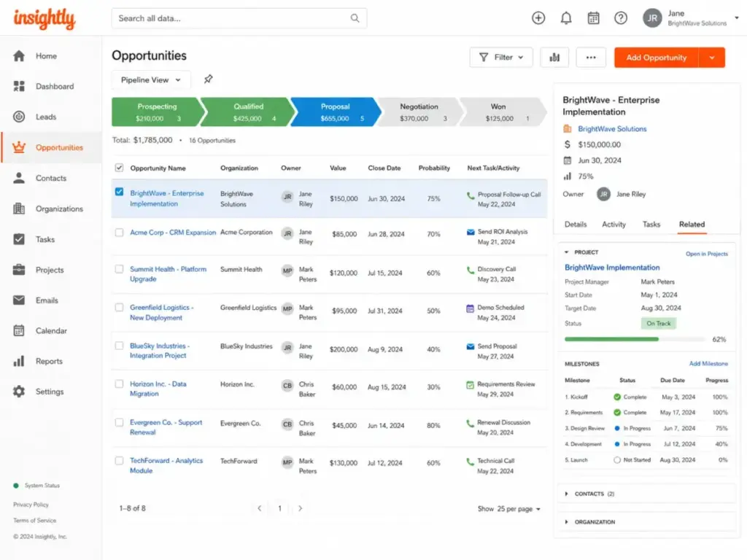Screen dimensions: 747x560
Task: Select the Related tab
Action: click(692, 225)
